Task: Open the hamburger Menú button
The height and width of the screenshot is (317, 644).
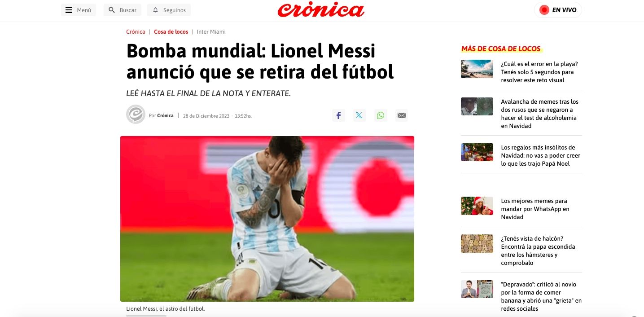Action: [78, 10]
